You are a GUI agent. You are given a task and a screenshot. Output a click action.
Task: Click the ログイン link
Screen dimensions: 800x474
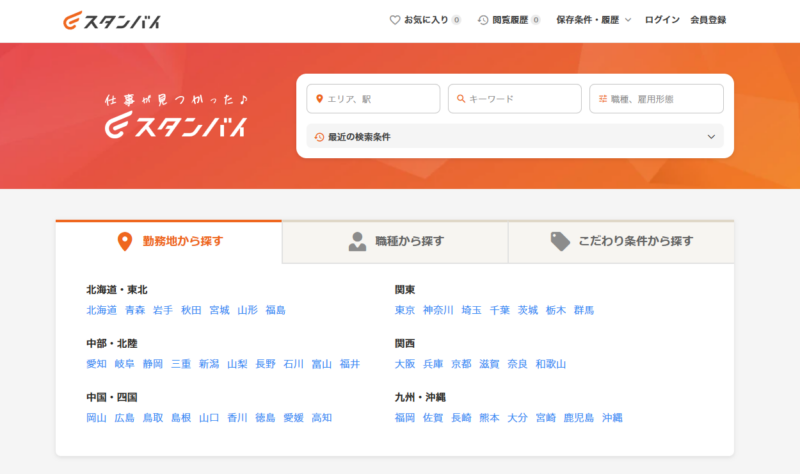point(662,20)
